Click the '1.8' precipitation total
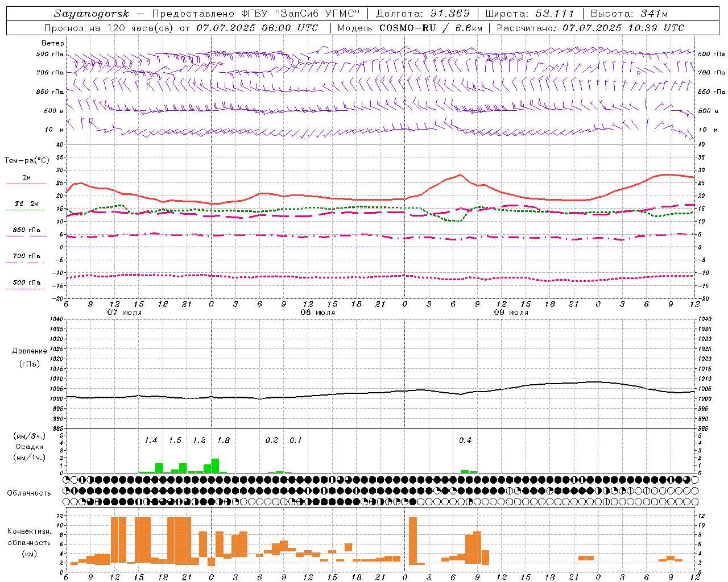The height and width of the screenshot is (582, 728). click(x=224, y=440)
